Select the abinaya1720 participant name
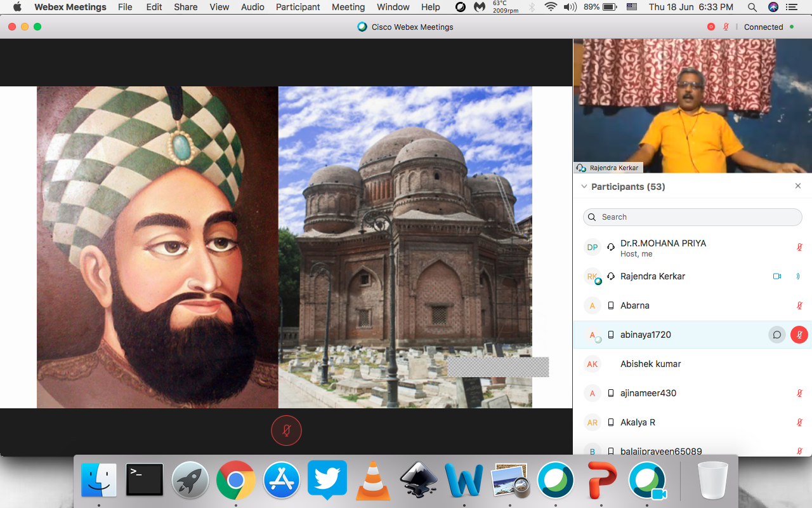Screen dimensions: 812x508 coord(645,335)
